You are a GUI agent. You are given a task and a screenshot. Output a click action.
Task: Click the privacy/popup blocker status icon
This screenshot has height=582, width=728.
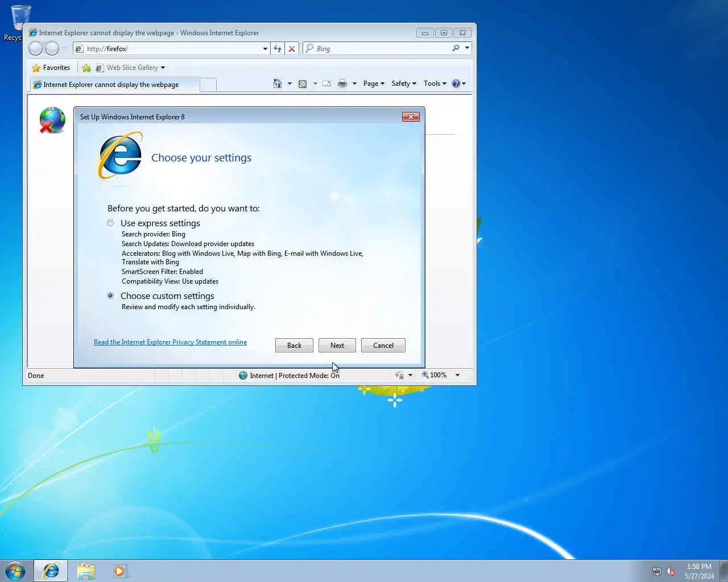pyautogui.click(x=399, y=375)
